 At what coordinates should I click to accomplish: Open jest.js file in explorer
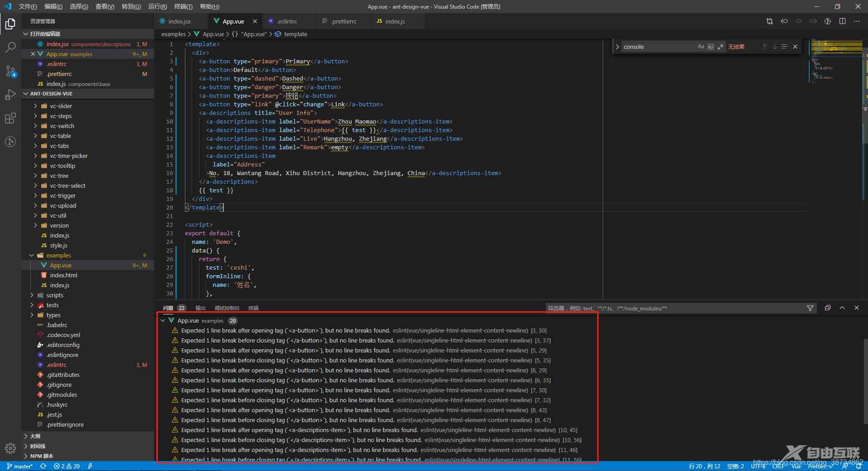(54, 414)
